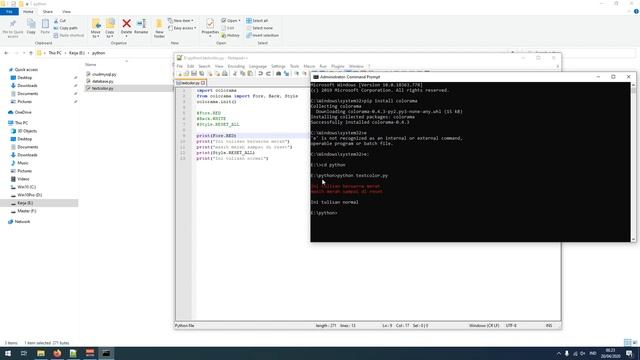Viewport: 640px width, 360px height.
Task: Show hidden tray icons chevron
Action: 558,353
